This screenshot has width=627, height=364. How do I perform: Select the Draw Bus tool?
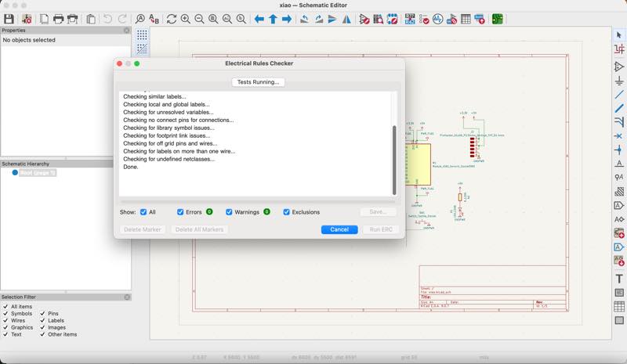tap(619, 108)
